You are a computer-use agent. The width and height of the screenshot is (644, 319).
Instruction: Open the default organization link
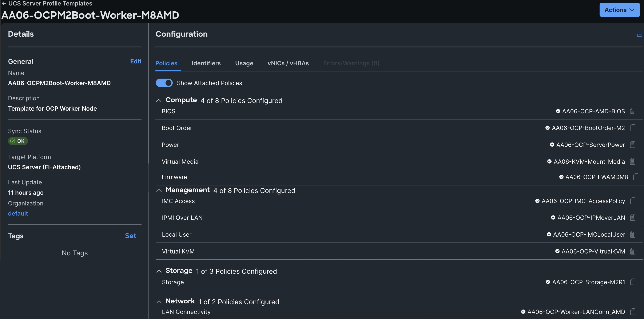(18, 213)
